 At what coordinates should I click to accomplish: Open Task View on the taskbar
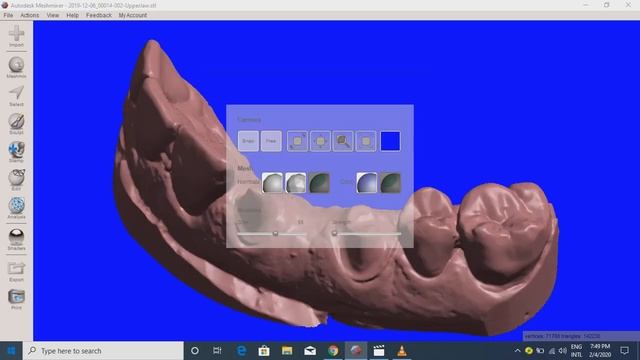click(217, 351)
